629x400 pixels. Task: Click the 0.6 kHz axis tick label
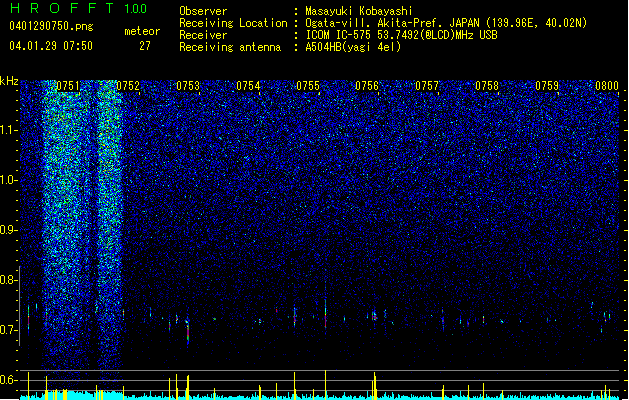pyautogui.click(x=8, y=380)
